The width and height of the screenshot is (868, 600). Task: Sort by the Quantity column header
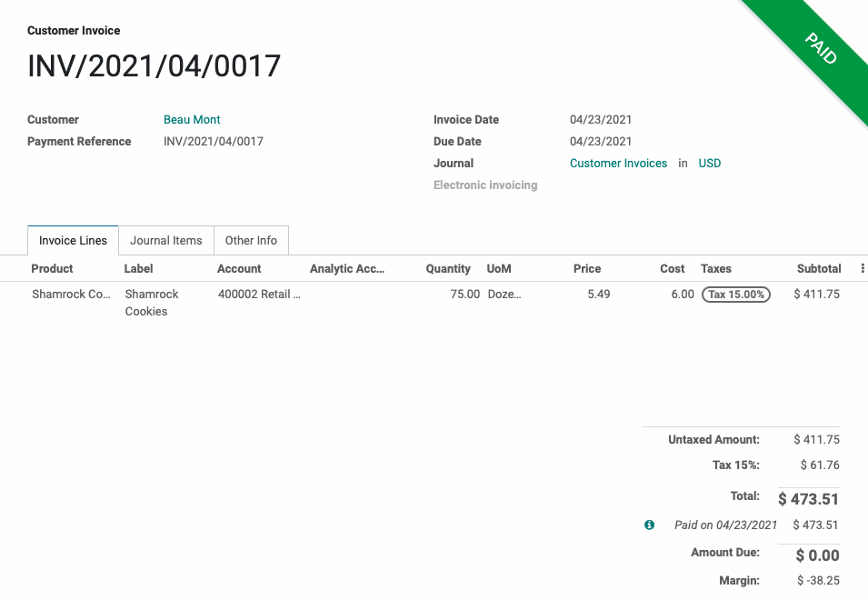448,268
